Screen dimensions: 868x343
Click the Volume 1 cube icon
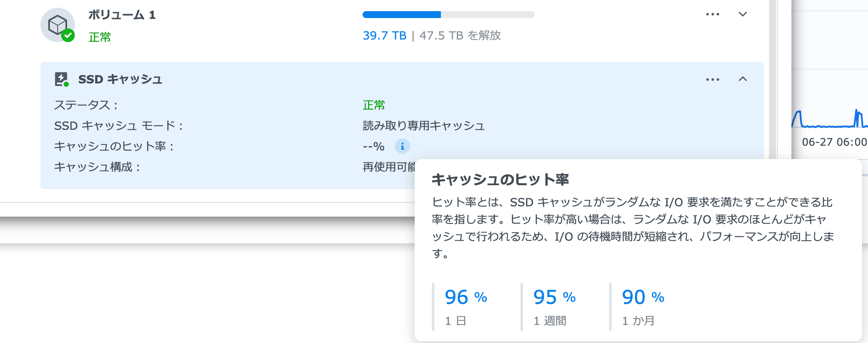click(58, 25)
